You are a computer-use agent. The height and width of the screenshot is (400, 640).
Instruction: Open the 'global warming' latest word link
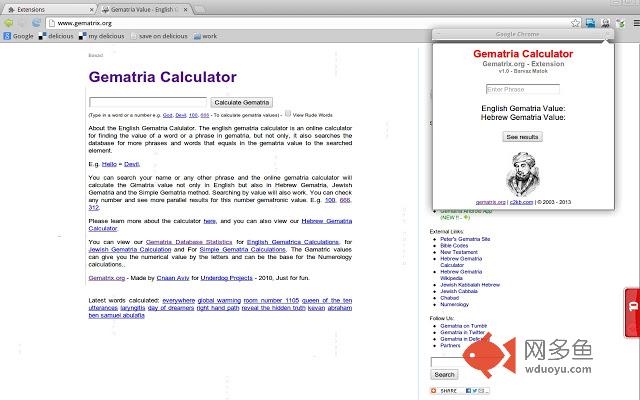(219, 300)
